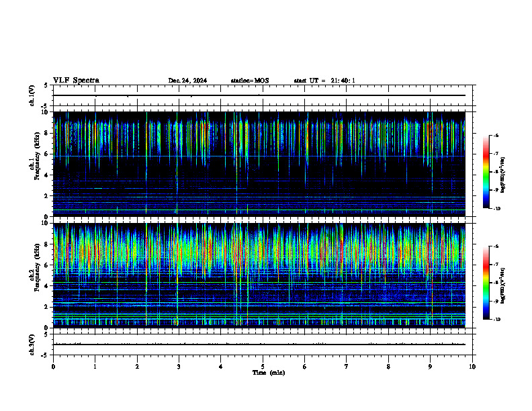This screenshot has height=411, width=532.
Task: Click the VLF Spectra plot title
Action: 76,81
